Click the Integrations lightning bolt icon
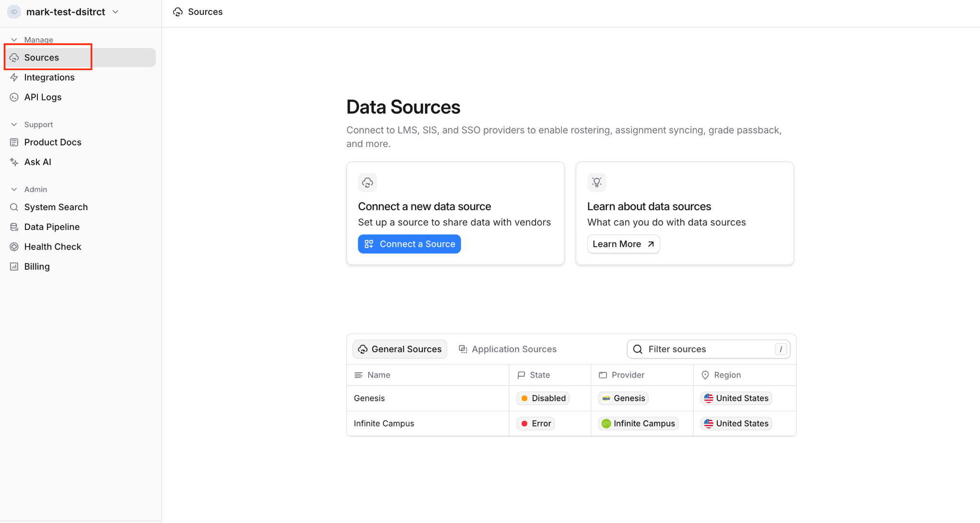This screenshot has height=523, width=980. tap(14, 77)
